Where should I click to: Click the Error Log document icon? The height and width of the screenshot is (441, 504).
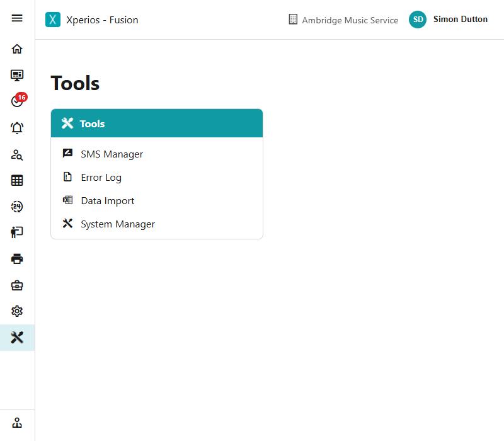[x=67, y=177]
